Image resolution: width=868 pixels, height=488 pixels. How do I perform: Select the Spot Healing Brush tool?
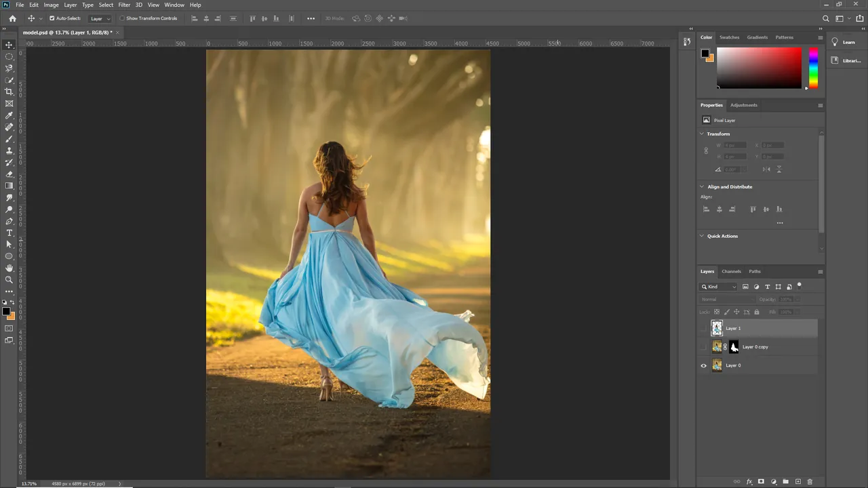[9, 127]
